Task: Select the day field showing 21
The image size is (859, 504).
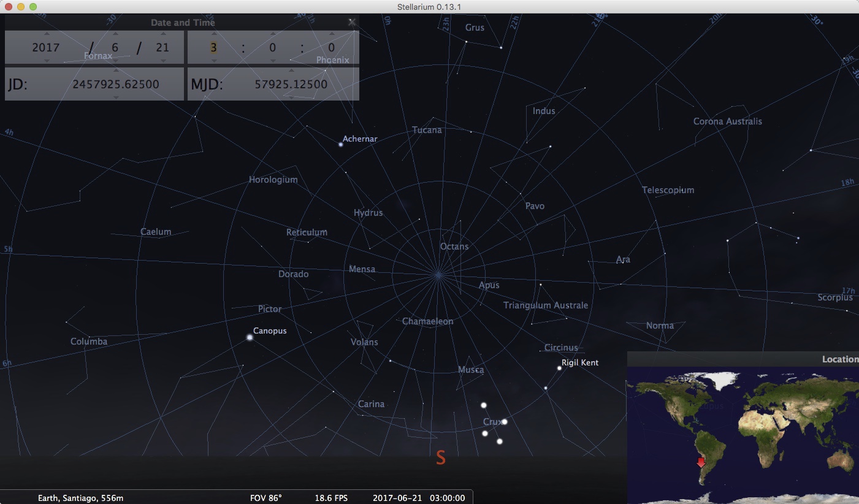Action: click(x=163, y=47)
